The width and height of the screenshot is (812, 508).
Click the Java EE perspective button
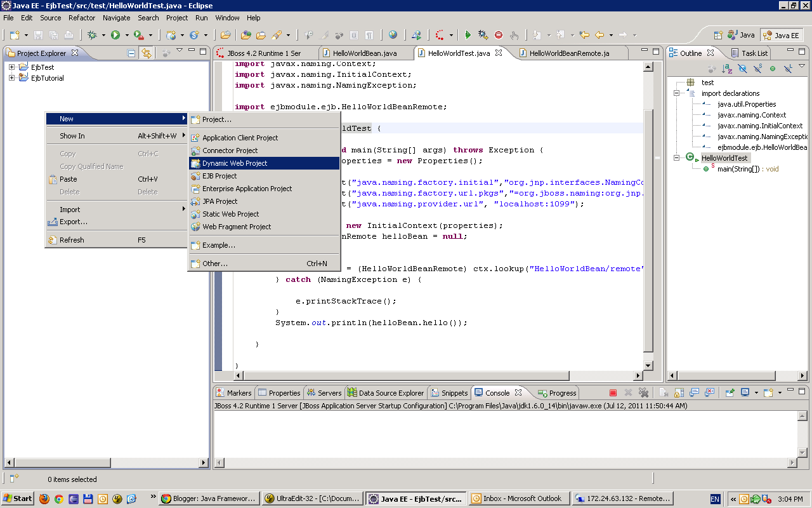coord(782,35)
